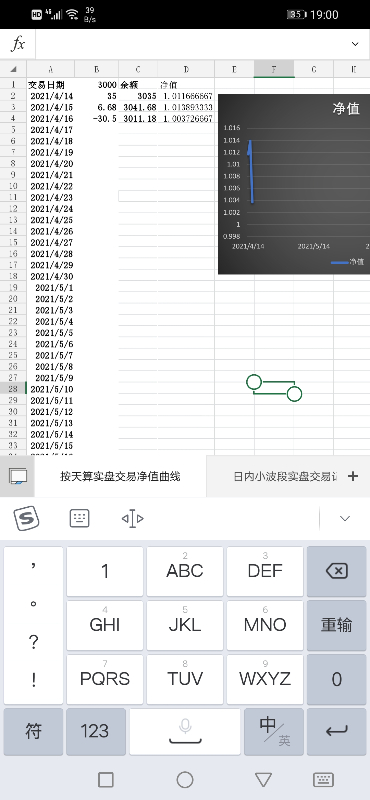Select cell containing 3000
370x800 pixels.
[96, 84]
